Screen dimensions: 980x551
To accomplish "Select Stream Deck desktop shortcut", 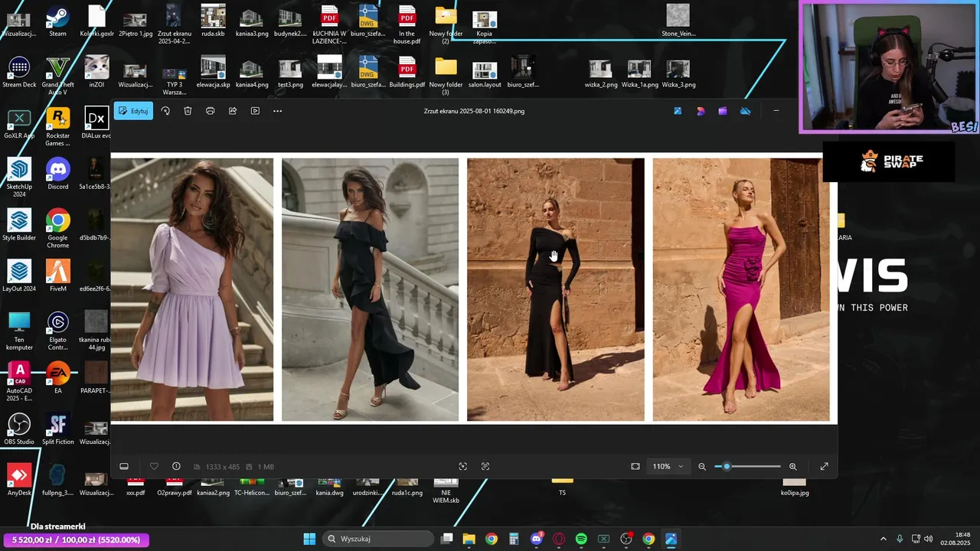I will click(19, 73).
